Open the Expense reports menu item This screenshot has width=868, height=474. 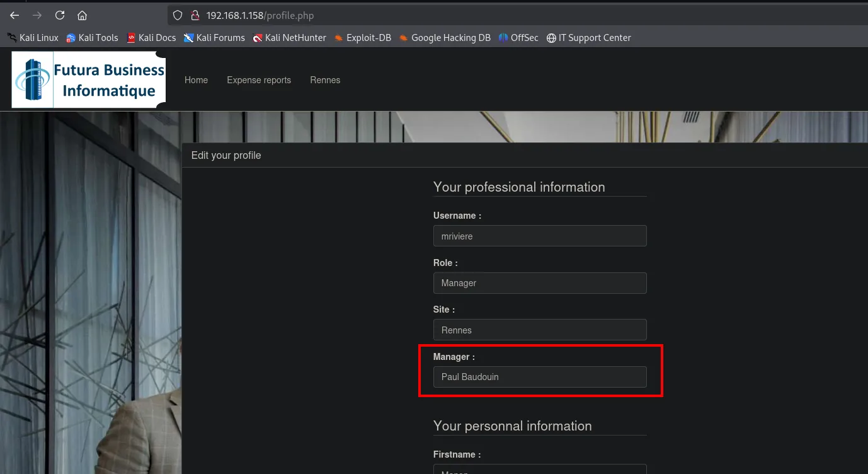[x=259, y=80]
